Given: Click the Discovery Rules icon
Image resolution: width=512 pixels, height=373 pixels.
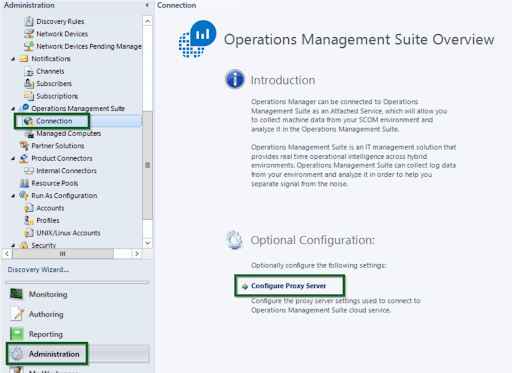Looking at the screenshot, I should [29, 21].
